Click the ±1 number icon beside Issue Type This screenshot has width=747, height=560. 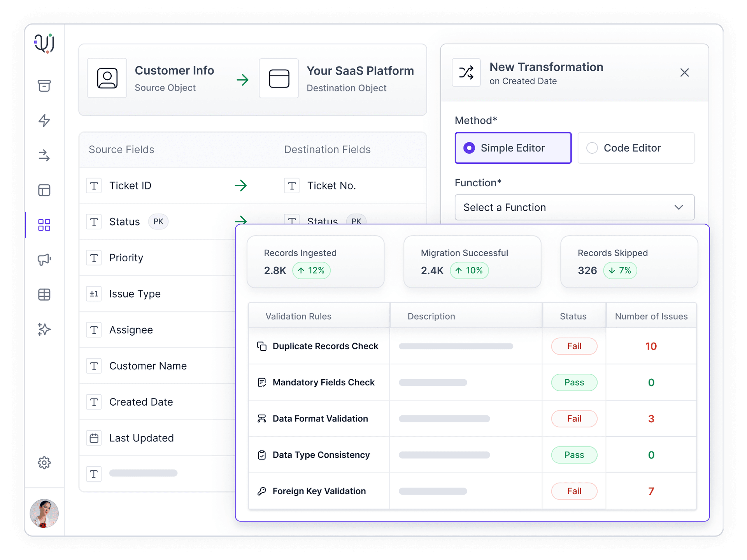click(x=94, y=294)
